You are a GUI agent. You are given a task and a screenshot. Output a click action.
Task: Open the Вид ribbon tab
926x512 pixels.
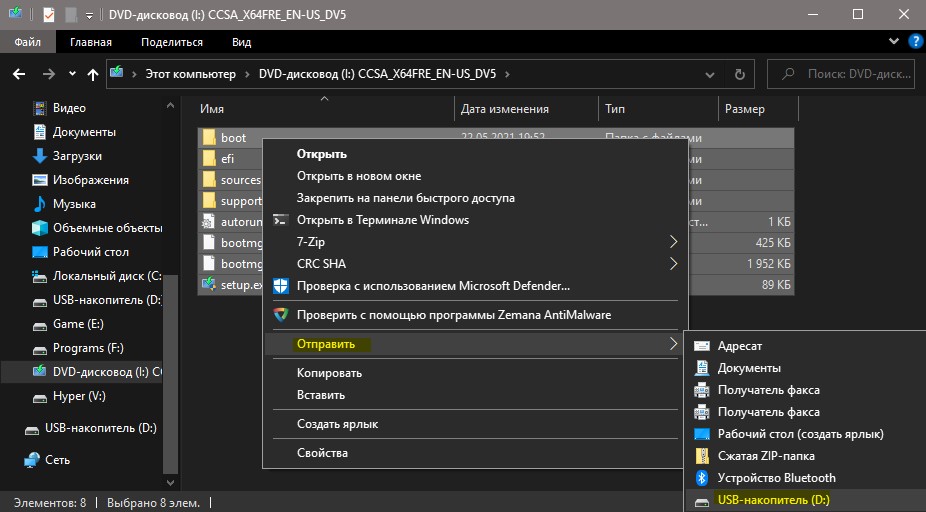click(x=242, y=42)
